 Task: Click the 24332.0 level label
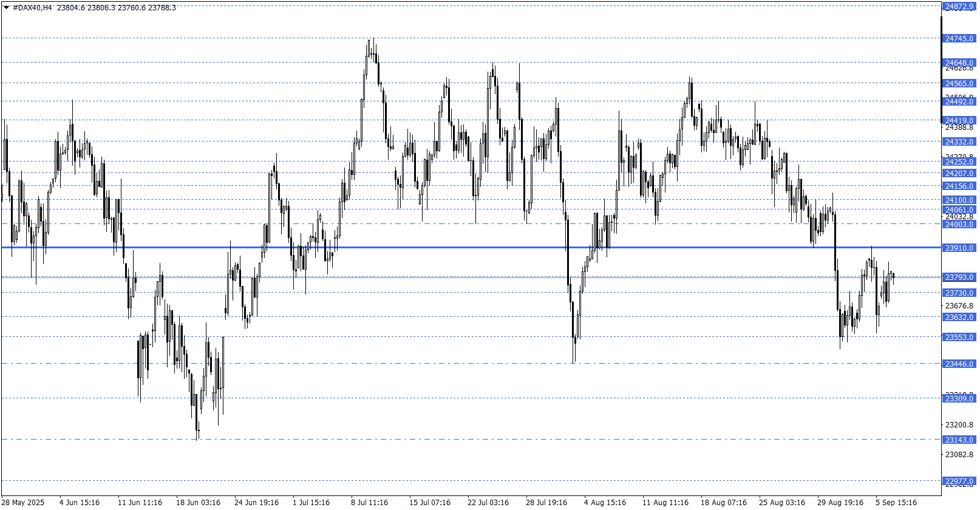click(959, 142)
